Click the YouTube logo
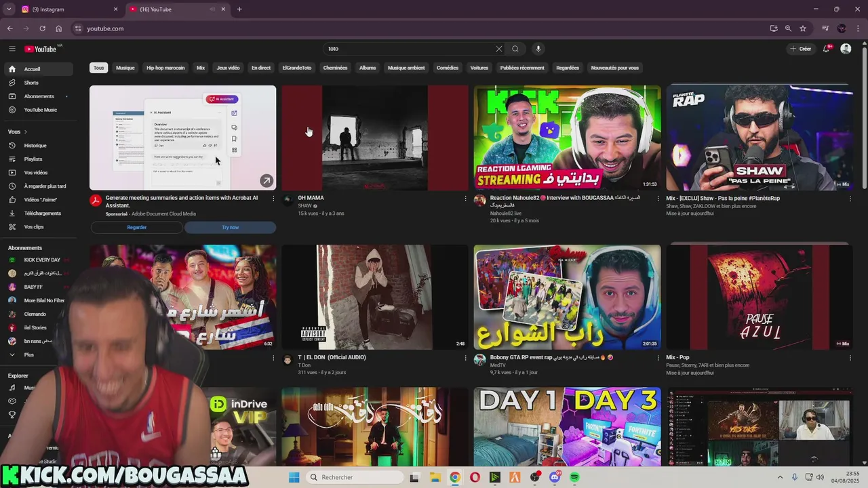 (x=41, y=49)
